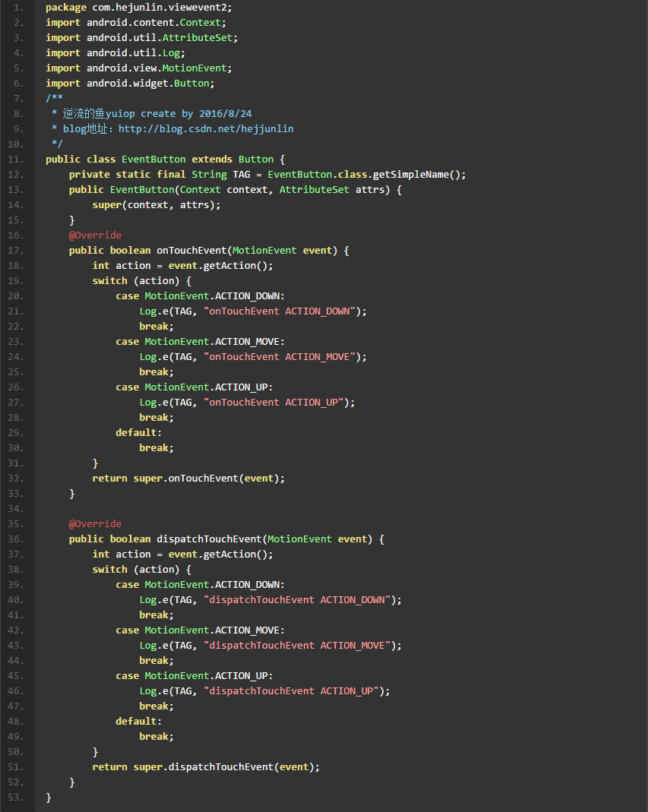The width and height of the screenshot is (648, 812).
Task: Click Button in the android.widget import
Action: (x=194, y=84)
